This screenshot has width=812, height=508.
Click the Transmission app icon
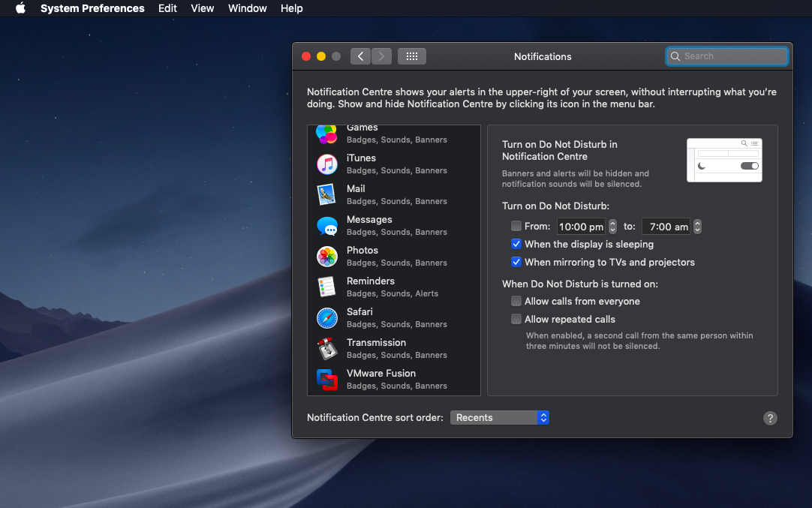tap(326, 348)
